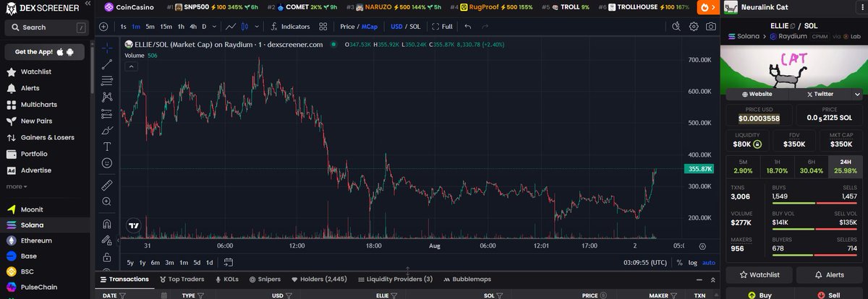868x299 pixels.
Task: Open the emoji icons tool
Action: (107, 163)
